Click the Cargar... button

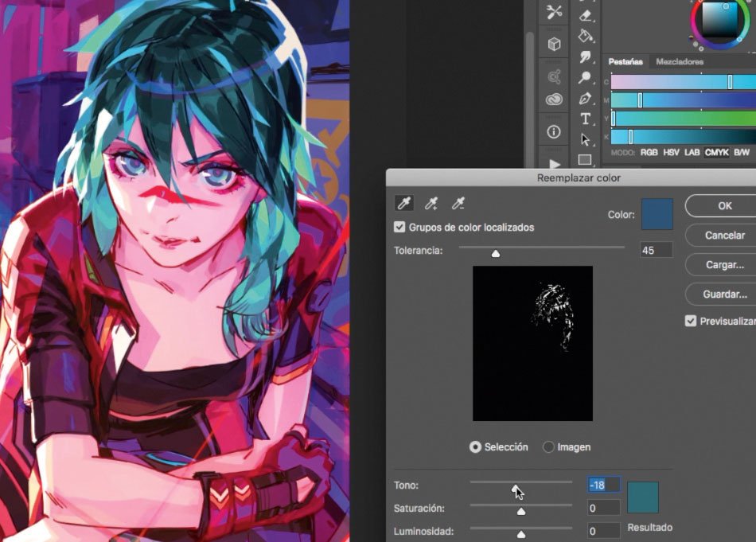(x=725, y=265)
